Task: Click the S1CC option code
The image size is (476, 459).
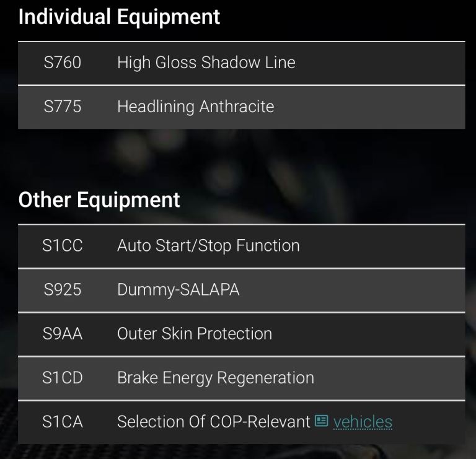Action: click(62, 246)
